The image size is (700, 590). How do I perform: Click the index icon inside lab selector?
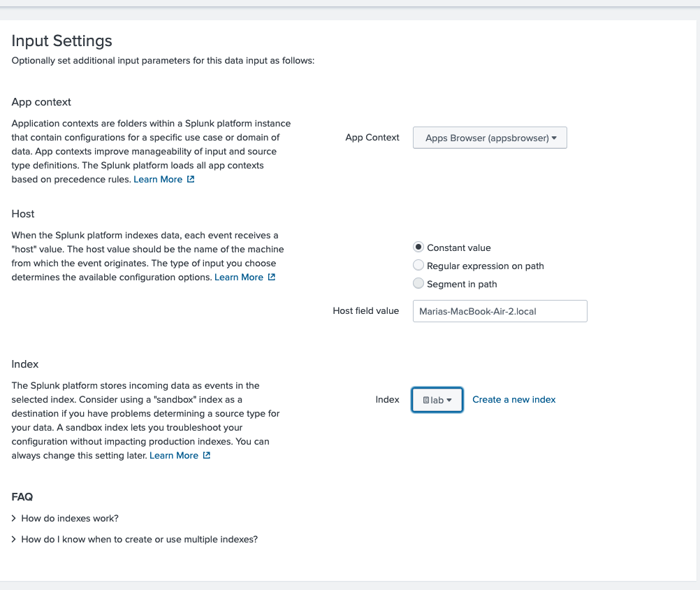pos(426,400)
